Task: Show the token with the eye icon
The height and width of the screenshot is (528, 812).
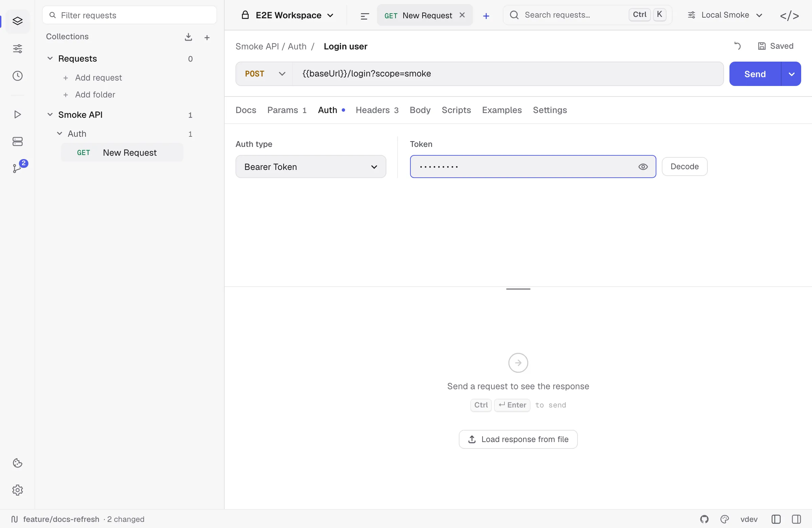Action: (x=643, y=167)
